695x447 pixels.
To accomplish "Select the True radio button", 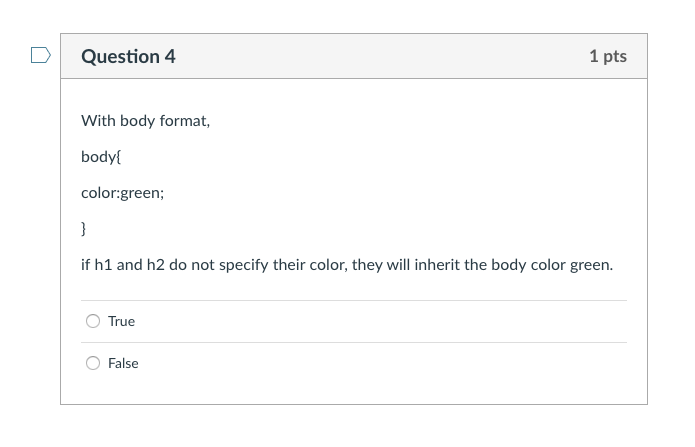I will 93,321.
